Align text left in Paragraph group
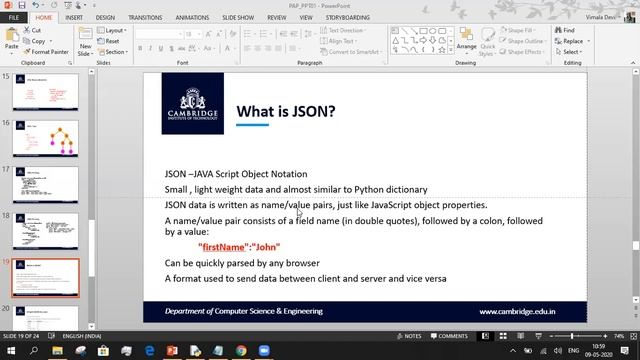This screenshot has width=640, height=360. pos(247,48)
